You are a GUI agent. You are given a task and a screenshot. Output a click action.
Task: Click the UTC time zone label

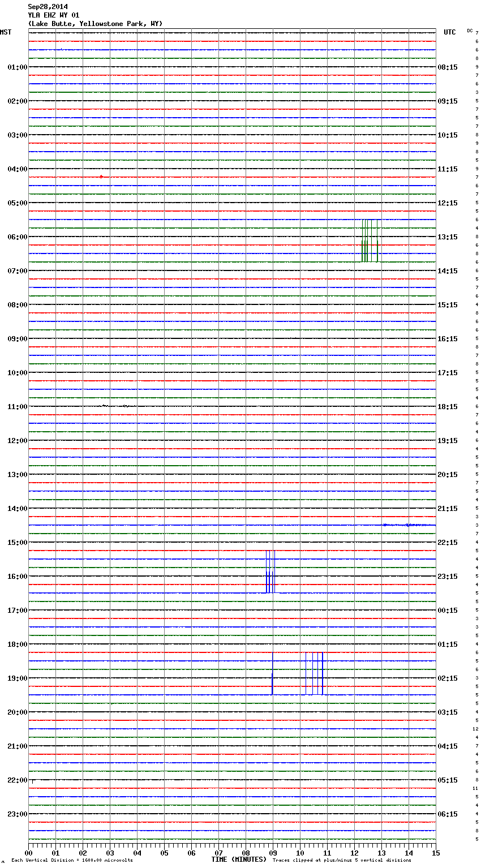tap(450, 32)
